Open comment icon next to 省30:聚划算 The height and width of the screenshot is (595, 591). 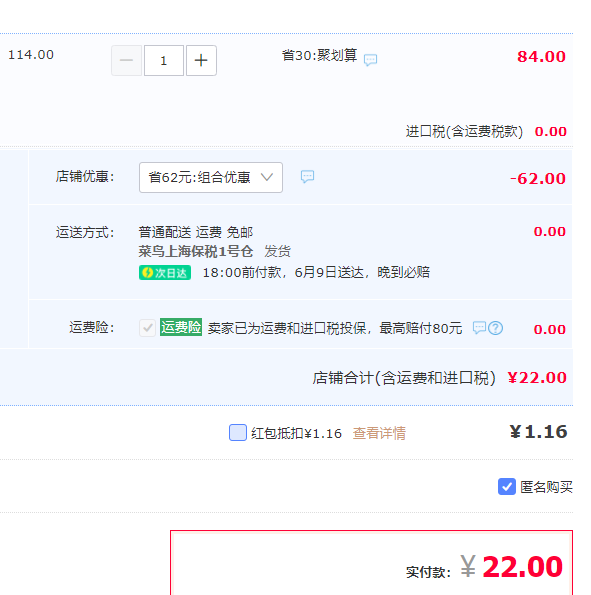tap(370, 60)
